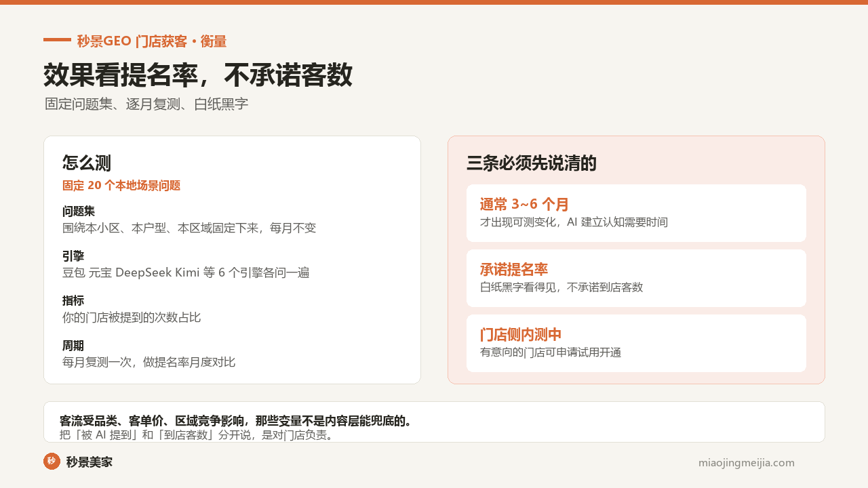Viewport: 868px width, 488px height.
Task: Click the bold line 客流受品类、客单价、区域竞争影响
Action: click(x=236, y=421)
